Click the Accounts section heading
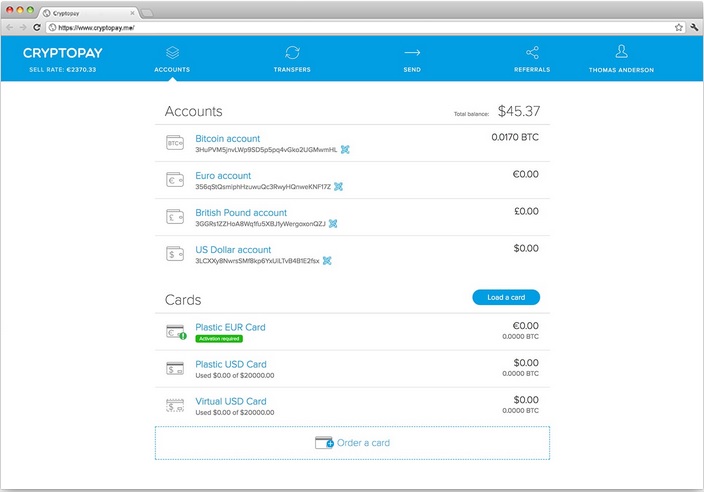Viewport: 704px width, 492px height. click(x=194, y=111)
